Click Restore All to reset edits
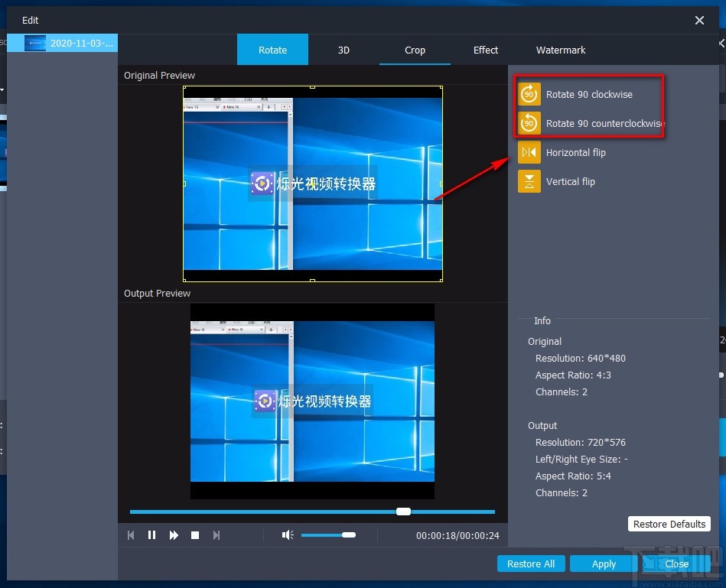This screenshot has width=726, height=588. pos(531,564)
